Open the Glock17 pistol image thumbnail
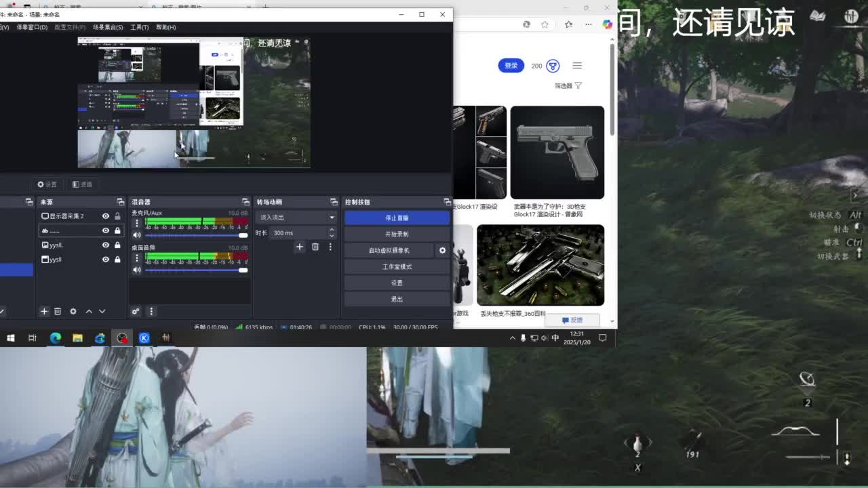The height and width of the screenshot is (488, 868). (557, 152)
